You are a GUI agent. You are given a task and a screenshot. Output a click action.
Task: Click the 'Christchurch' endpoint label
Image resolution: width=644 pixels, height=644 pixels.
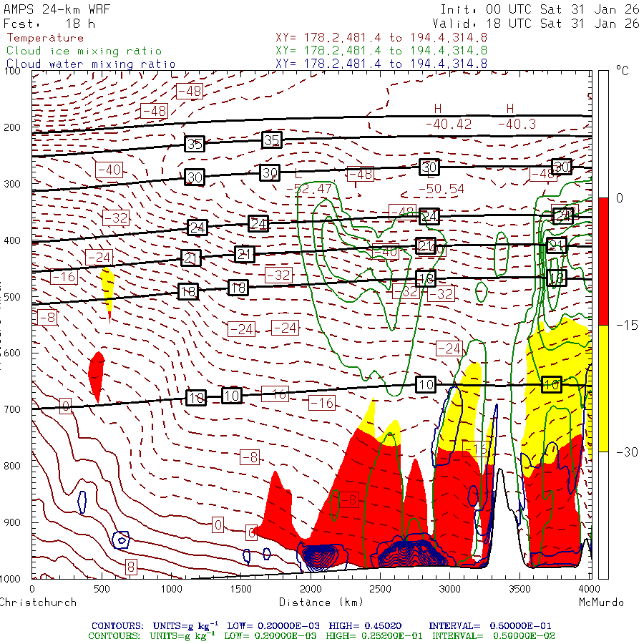click(x=38, y=602)
